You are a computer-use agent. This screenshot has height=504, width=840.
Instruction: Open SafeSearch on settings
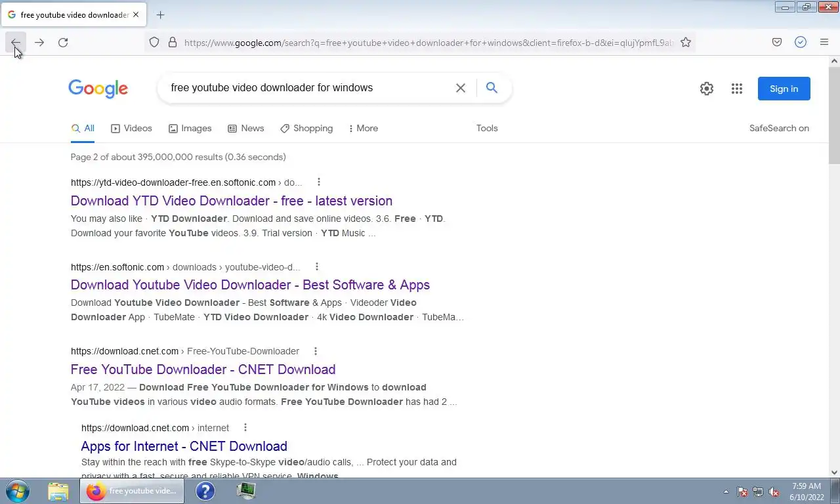[x=779, y=129]
